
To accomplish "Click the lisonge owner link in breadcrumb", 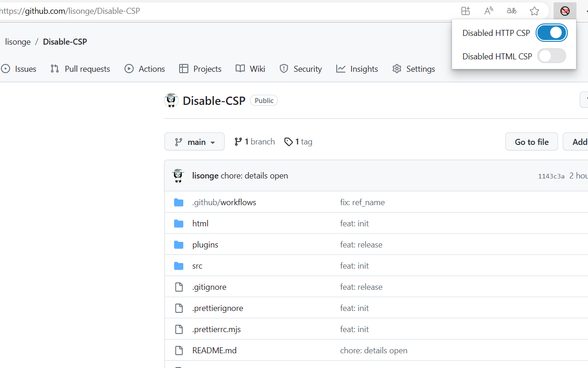I will [x=18, y=41].
